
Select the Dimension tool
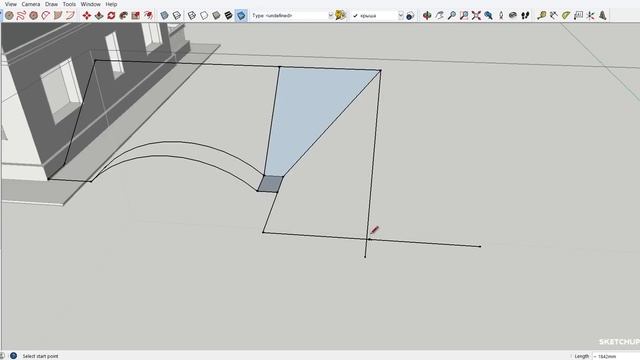pyautogui.click(x=554, y=16)
